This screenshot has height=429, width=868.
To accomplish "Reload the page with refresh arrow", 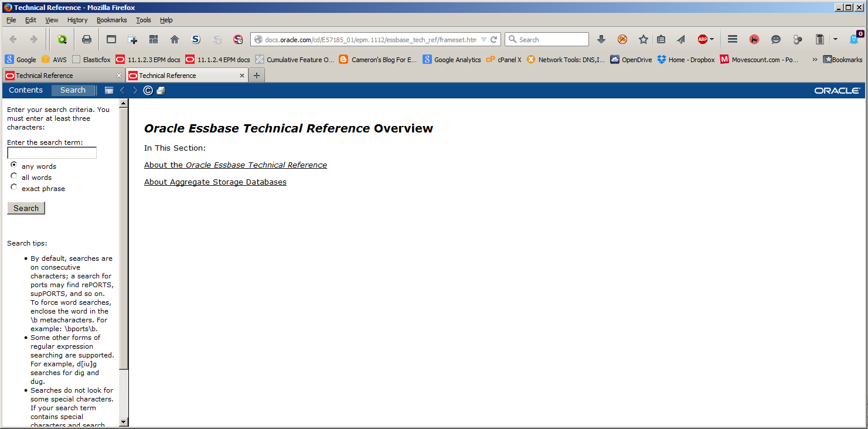I will coord(494,39).
